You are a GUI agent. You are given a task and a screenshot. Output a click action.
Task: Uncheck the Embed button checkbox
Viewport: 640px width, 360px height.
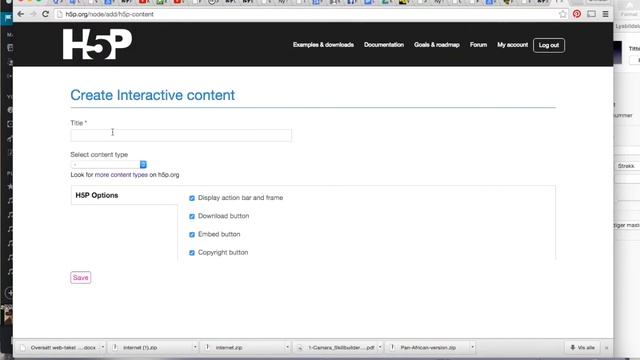pyautogui.click(x=192, y=235)
